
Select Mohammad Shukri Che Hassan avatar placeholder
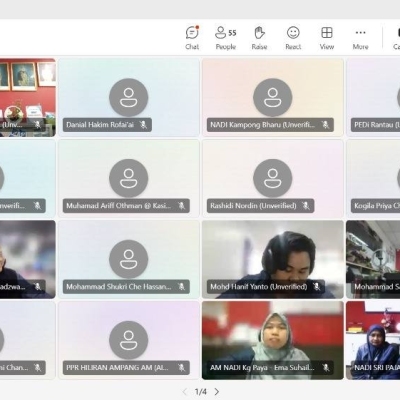pos(129,259)
